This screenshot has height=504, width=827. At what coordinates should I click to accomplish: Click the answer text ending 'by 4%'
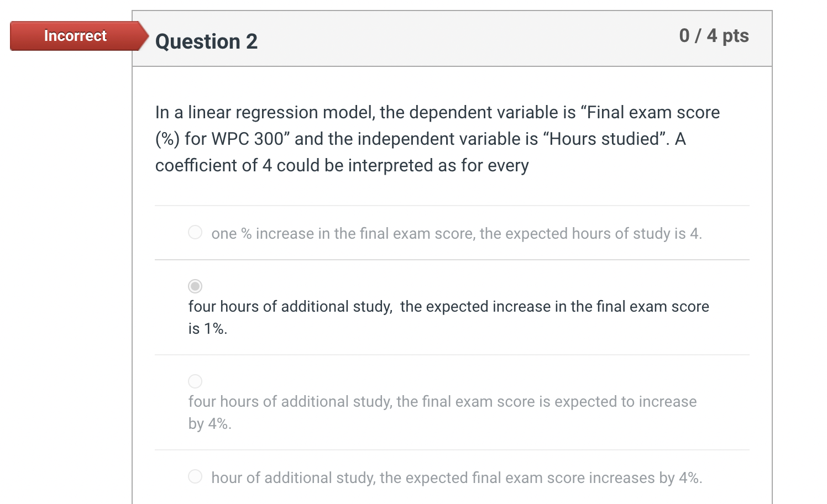pyautogui.click(x=210, y=423)
